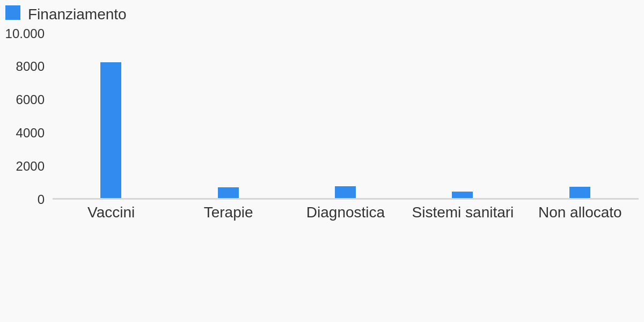The height and width of the screenshot is (322, 644).
Task: Click the Sistemi sanitari category label
Action: pyautogui.click(x=463, y=213)
